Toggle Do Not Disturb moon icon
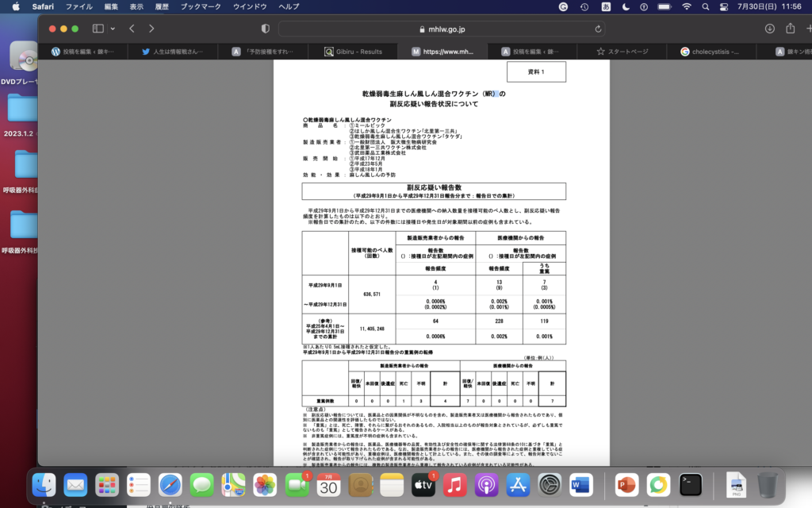The image size is (812, 508). click(626, 6)
